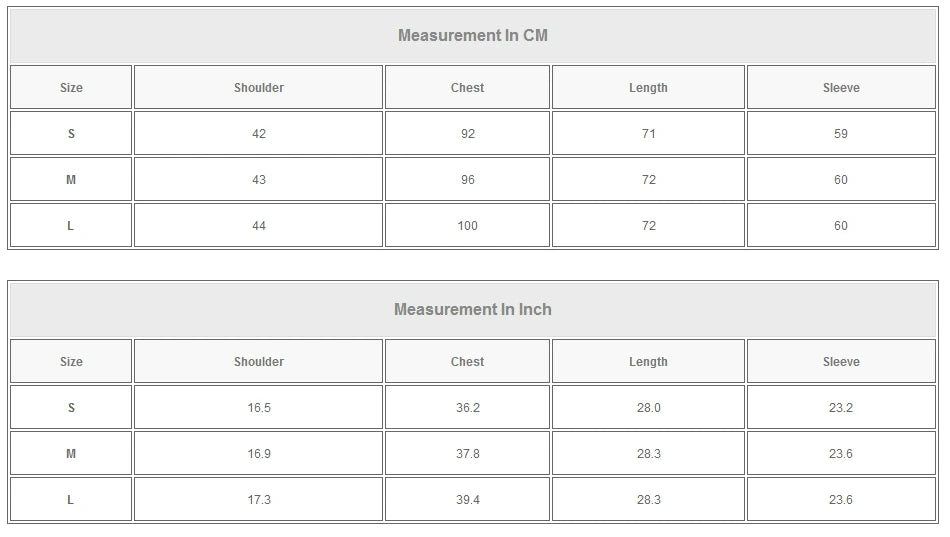Screen dimensions: 950x537
Task: Click the shoulder value 16.5 cell
Action: pos(259,408)
